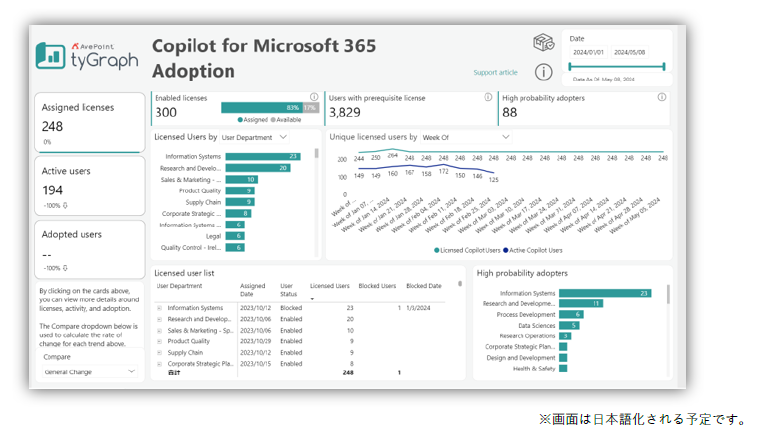Expand the Sales & Marketing table row

(x=159, y=331)
